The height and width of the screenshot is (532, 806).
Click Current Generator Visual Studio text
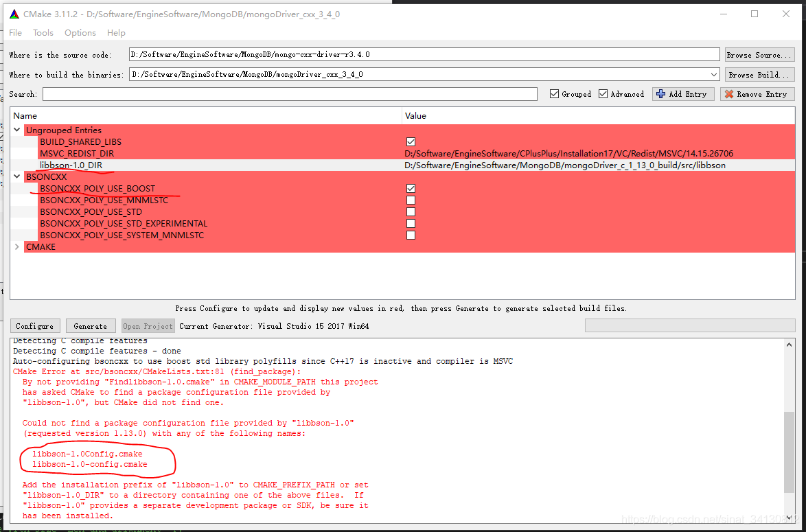click(274, 326)
